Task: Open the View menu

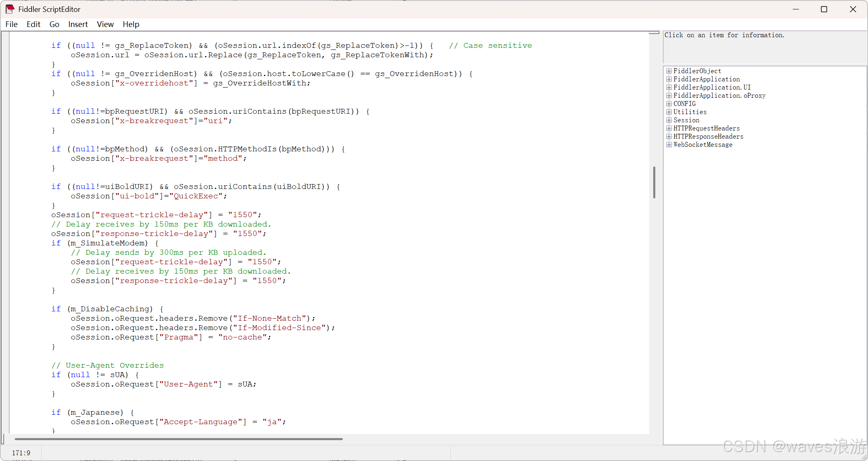Action: (105, 24)
